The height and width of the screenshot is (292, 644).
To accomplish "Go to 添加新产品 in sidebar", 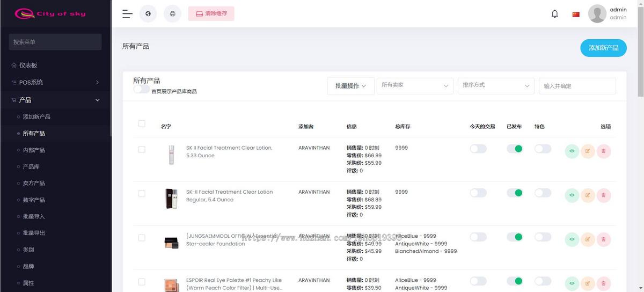I will click(x=36, y=116).
